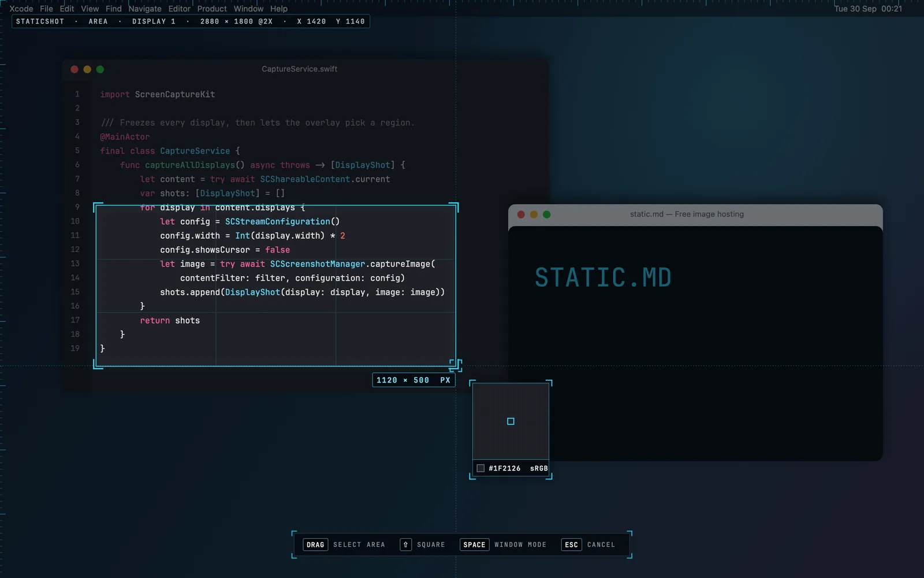The width and height of the screenshot is (924, 578).
Task: Open the Edit menu
Action: (x=67, y=9)
